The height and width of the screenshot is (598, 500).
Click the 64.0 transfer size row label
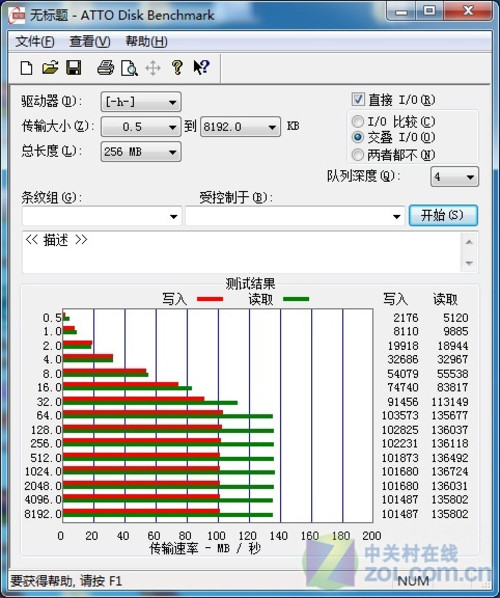coord(49,415)
